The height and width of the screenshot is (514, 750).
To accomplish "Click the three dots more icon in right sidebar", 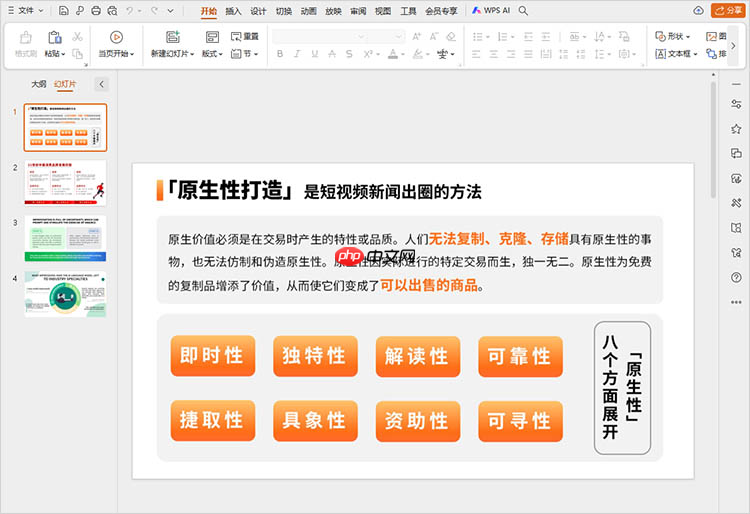I will [736, 302].
